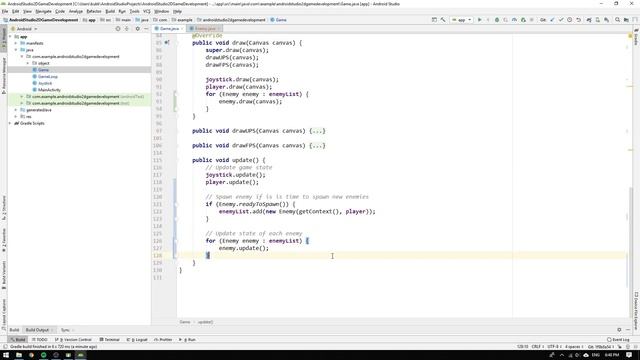Click the Collapse All icon in Project panel
Image resolution: width=640 pixels, height=360 pixels.
[127, 29]
